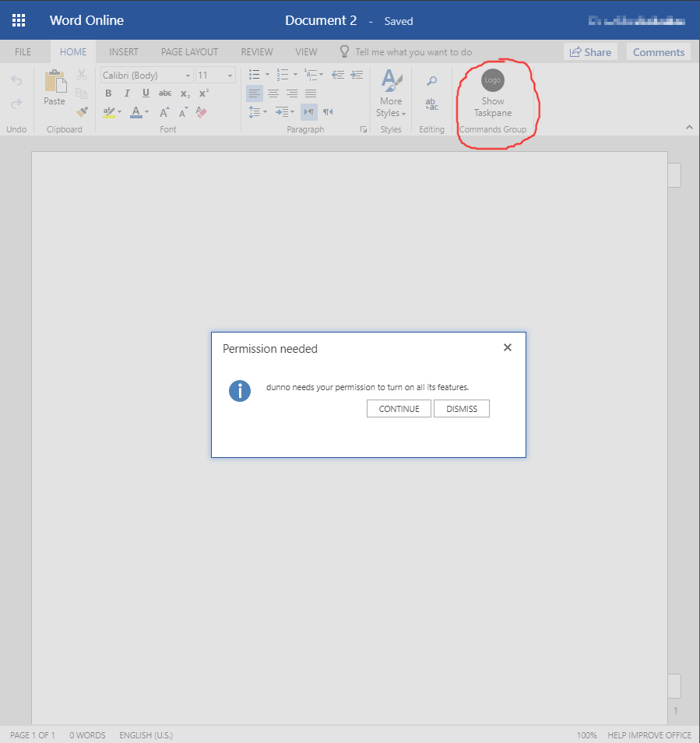Viewport: 700px width, 743px height.
Task: Switch to the PAGE LAYOUT tab
Action: point(189,52)
